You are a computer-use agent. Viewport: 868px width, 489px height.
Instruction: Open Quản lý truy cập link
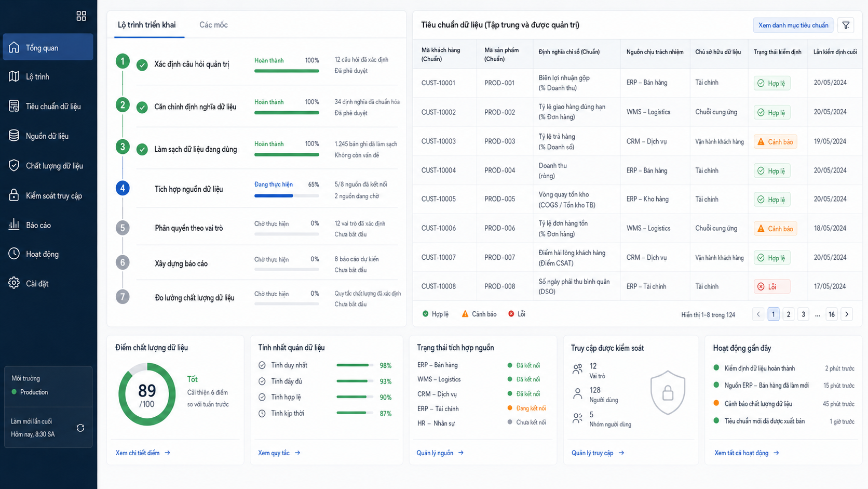[598, 453]
